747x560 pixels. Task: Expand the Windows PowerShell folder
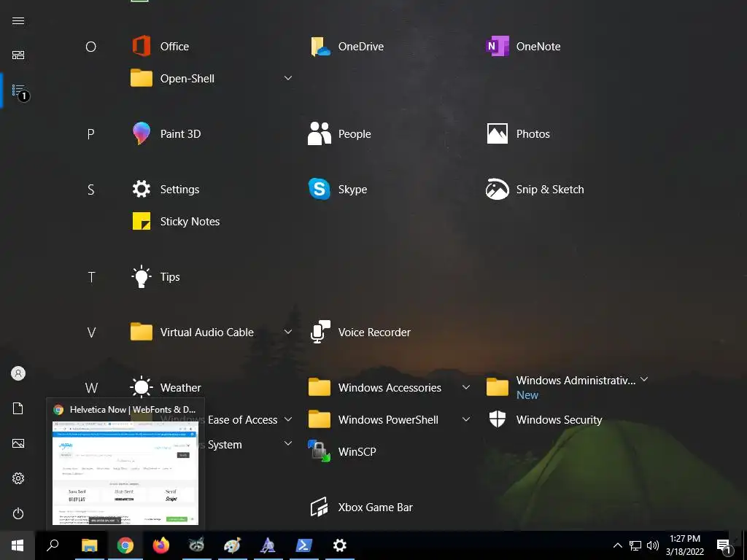coord(466,419)
